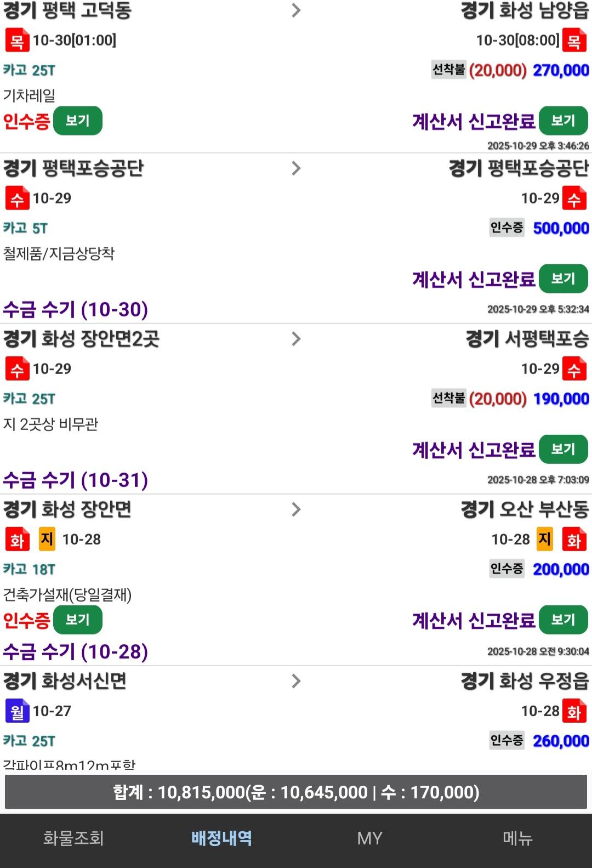592x868 pixels.
Task: Open the 메뉴 tab
Action: pyautogui.click(x=517, y=838)
